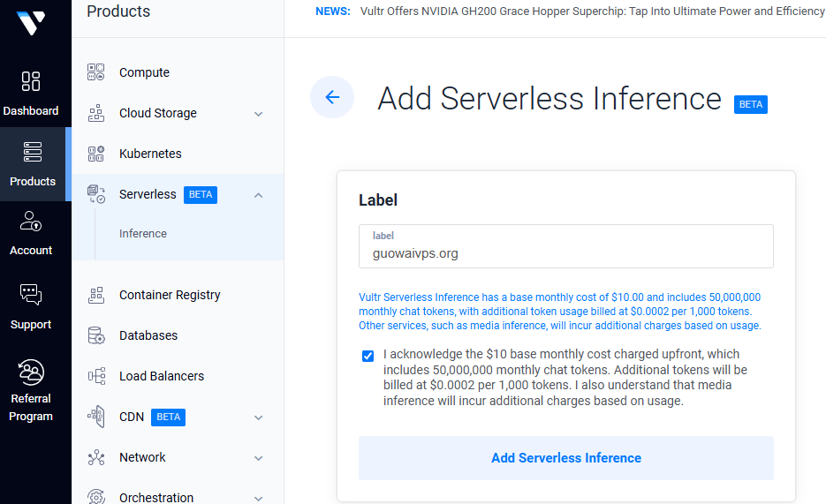Click the 'Label' section heading
The image size is (826, 504).
pyautogui.click(x=378, y=199)
